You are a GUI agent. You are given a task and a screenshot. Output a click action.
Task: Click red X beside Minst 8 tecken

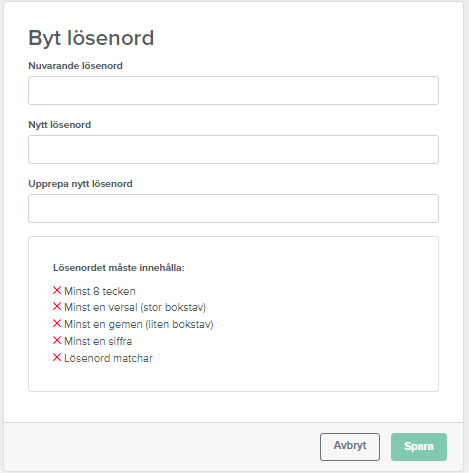click(x=57, y=290)
